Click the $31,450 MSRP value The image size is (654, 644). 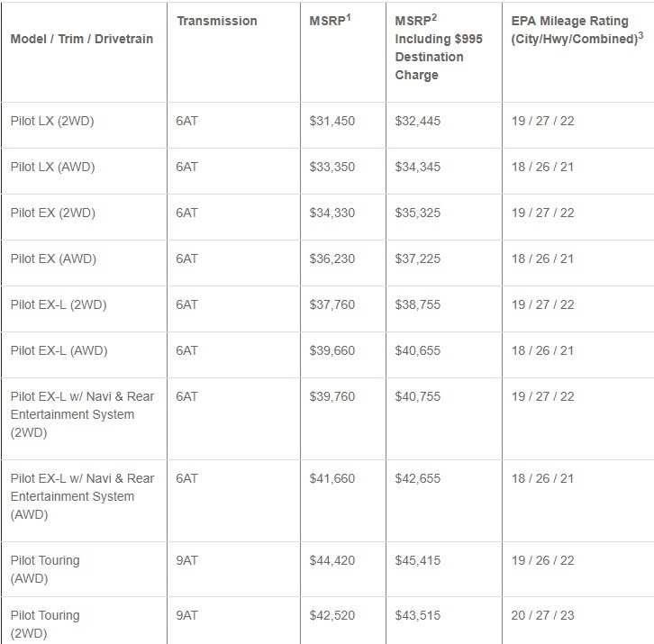pyautogui.click(x=332, y=121)
